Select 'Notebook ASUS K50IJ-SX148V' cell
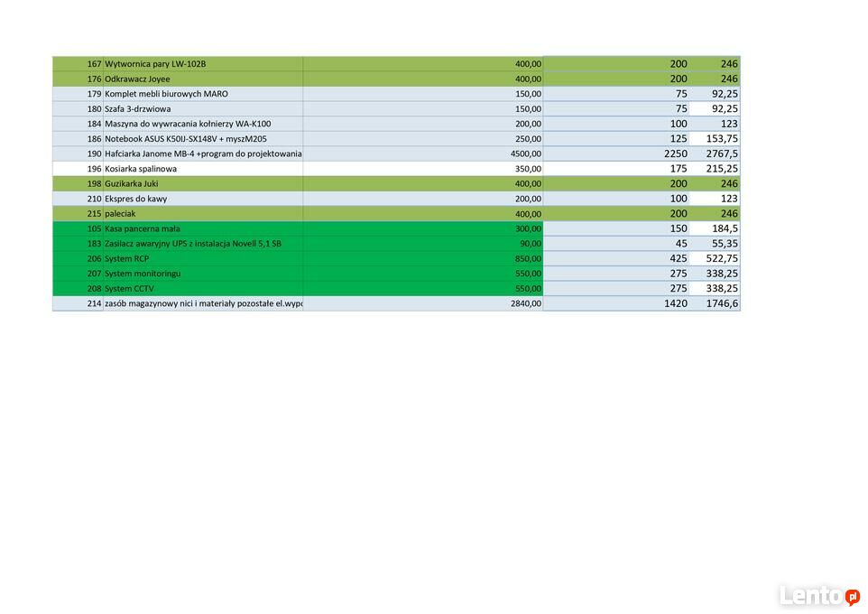Image resolution: width=868 pixels, height=614 pixels. pos(203,138)
